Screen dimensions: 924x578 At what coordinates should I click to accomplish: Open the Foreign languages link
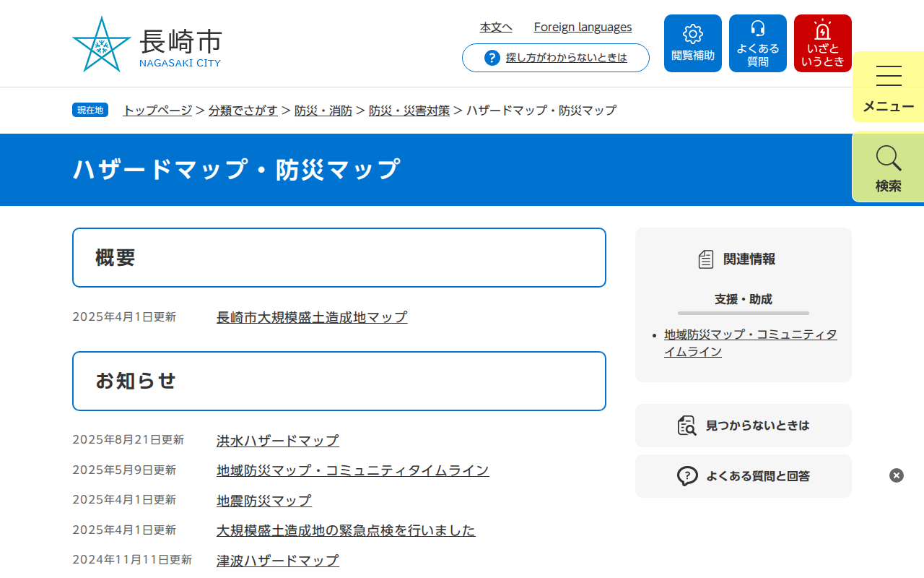coord(583,27)
